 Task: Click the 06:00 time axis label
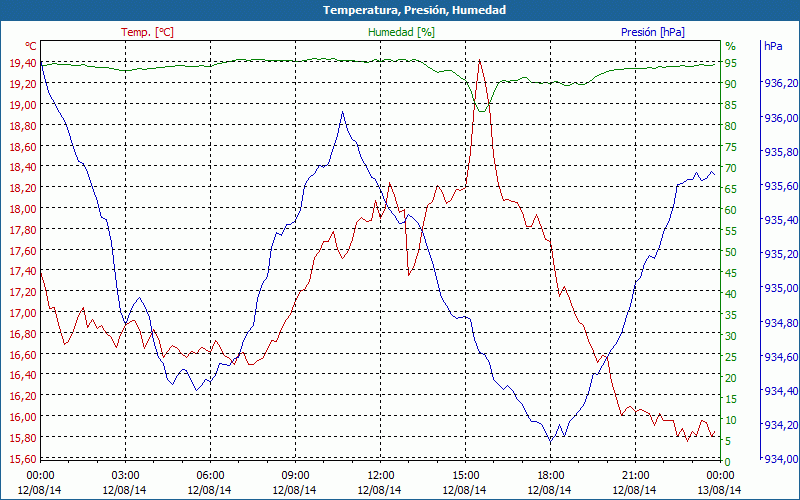tap(210, 476)
